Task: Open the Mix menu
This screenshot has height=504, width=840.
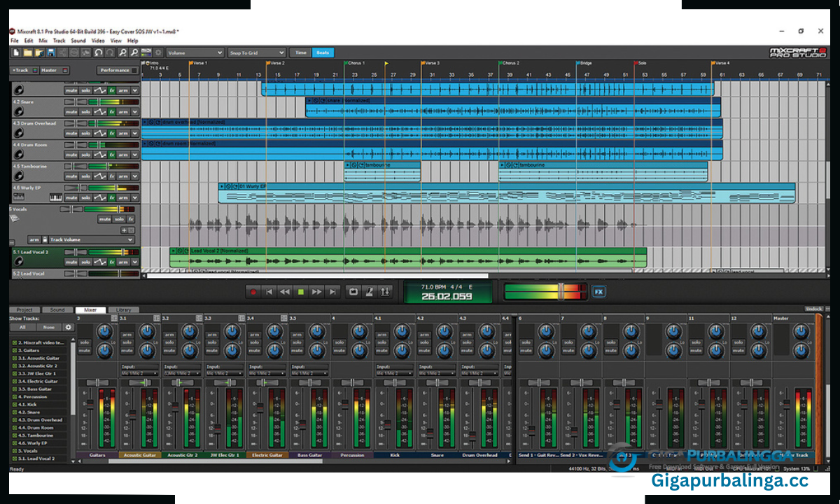Action: point(43,41)
